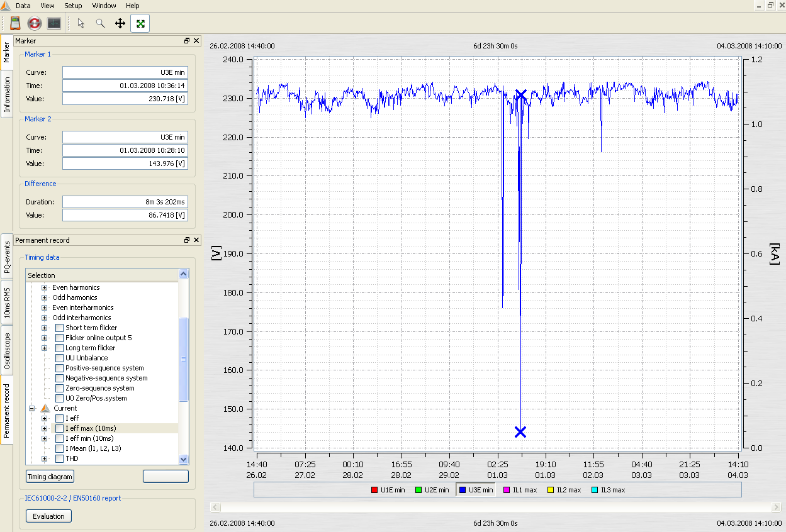Select the U2E min legend entry
Screen dimensions: 786x532
coord(432,489)
